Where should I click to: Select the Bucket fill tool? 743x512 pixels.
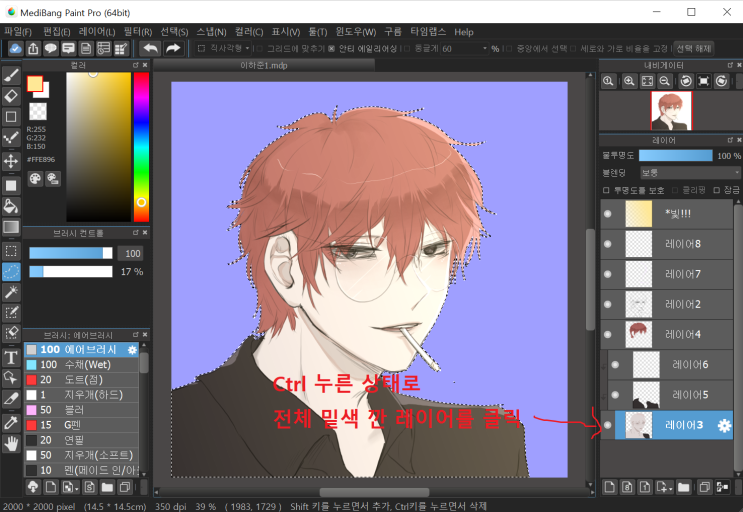click(x=11, y=206)
